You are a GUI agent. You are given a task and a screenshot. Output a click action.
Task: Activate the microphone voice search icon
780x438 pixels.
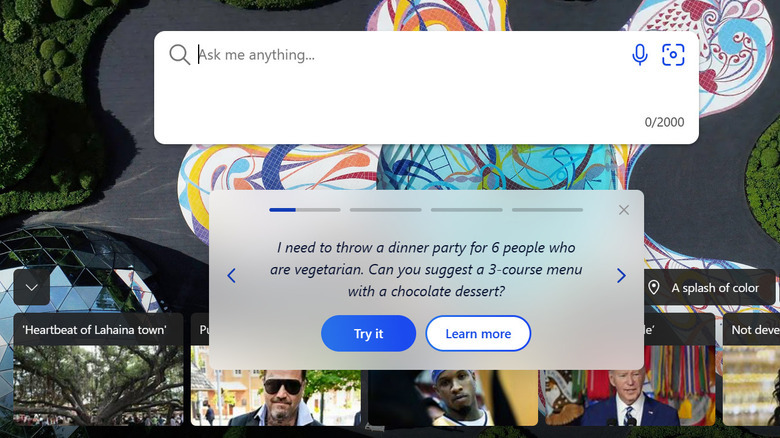pos(640,55)
